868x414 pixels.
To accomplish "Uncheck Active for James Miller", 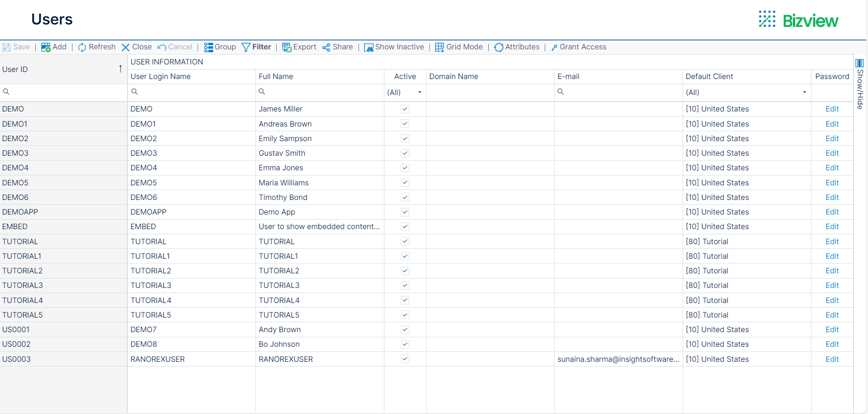I will (x=405, y=109).
